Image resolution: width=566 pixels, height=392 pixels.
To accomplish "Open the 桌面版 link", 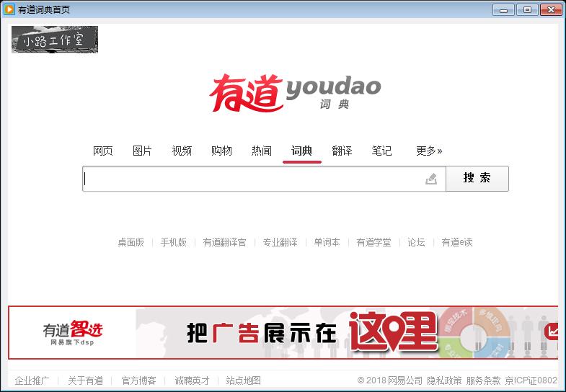I will click(x=131, y=242).
